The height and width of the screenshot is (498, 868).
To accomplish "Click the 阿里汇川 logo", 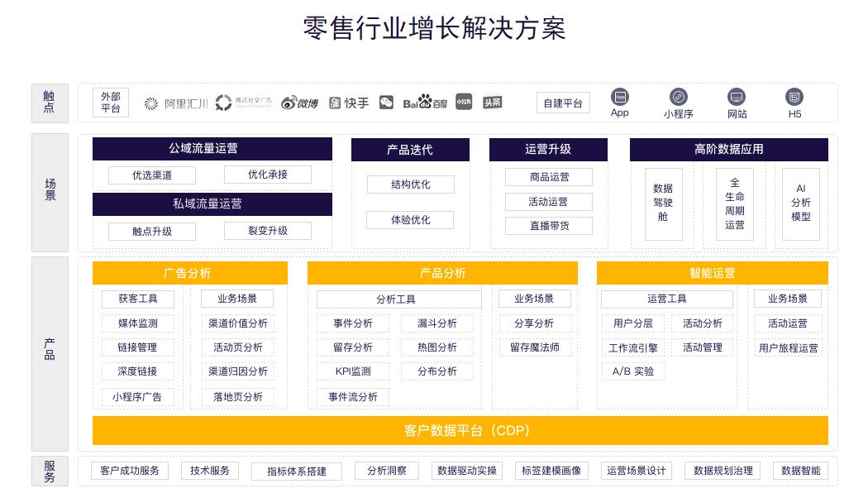I will point(175,103).
